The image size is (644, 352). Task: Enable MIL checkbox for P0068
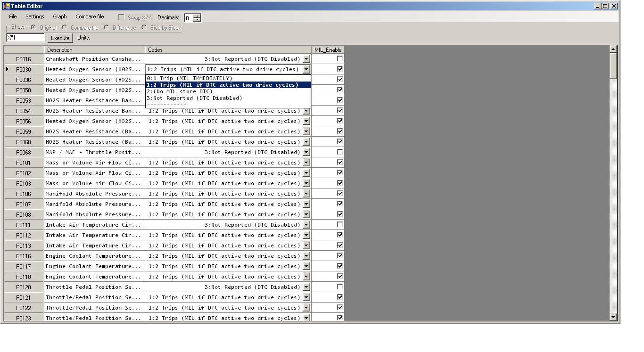tap(340, 152)
